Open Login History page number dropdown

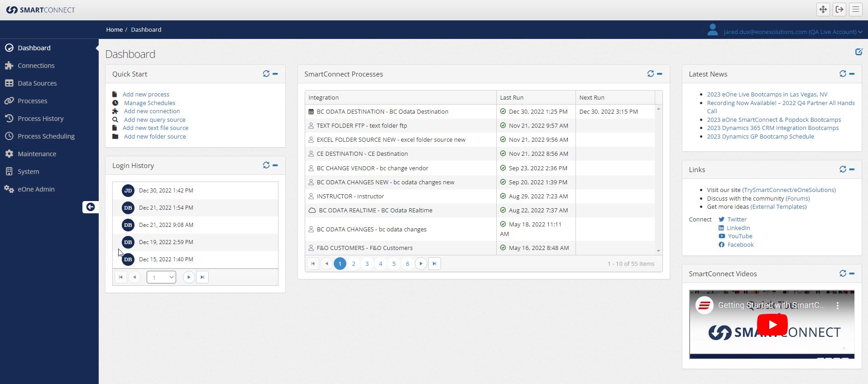[x=161, y=277]
